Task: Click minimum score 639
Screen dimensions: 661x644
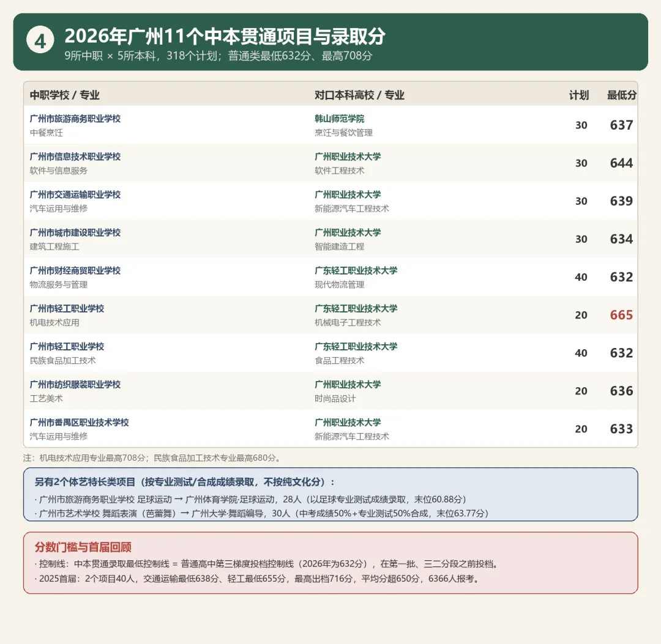Action: (x=621, y=201)
